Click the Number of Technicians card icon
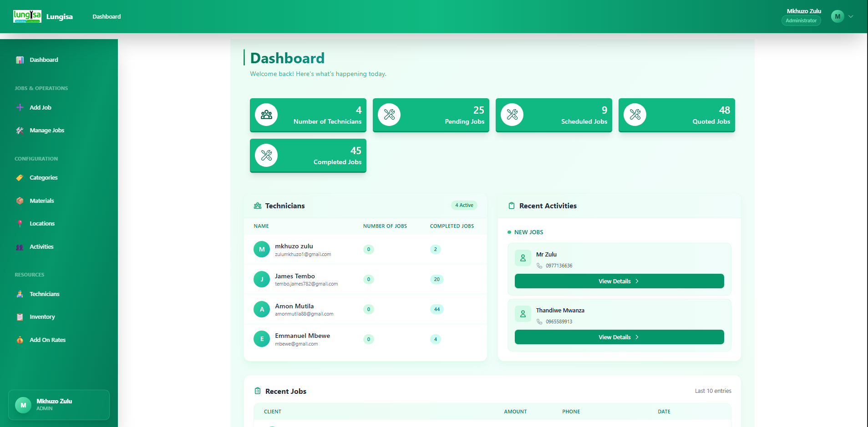This screenshot has height=427, width=868. 266,115
